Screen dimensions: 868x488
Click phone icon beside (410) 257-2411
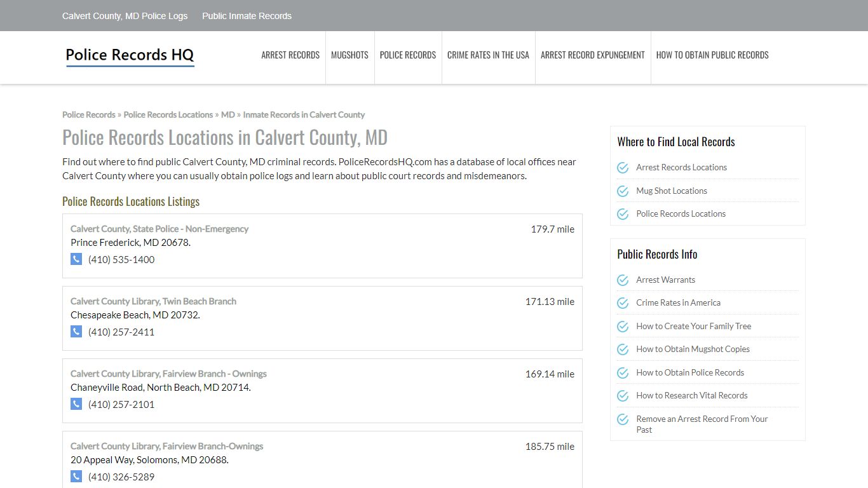pyautogui.click(x=76, y=332)
